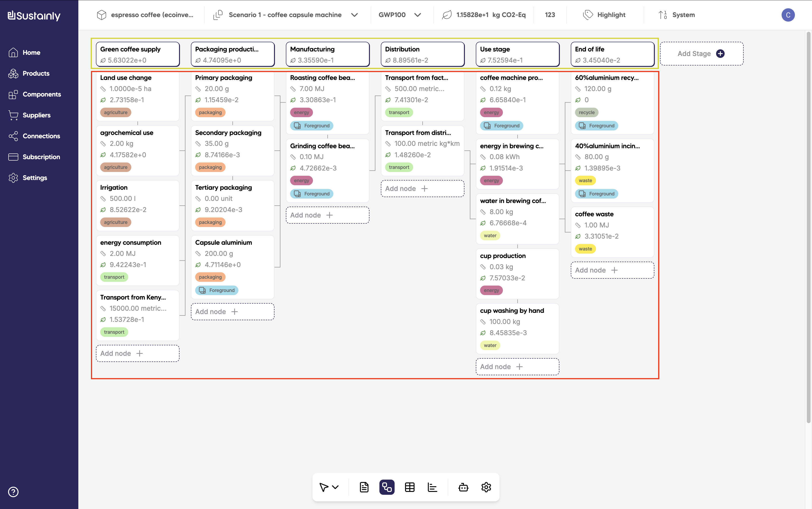Click gear icon in bottom toolbar
Screen dimensions: 812x509
pyautogui.click(x=486, y=487)
